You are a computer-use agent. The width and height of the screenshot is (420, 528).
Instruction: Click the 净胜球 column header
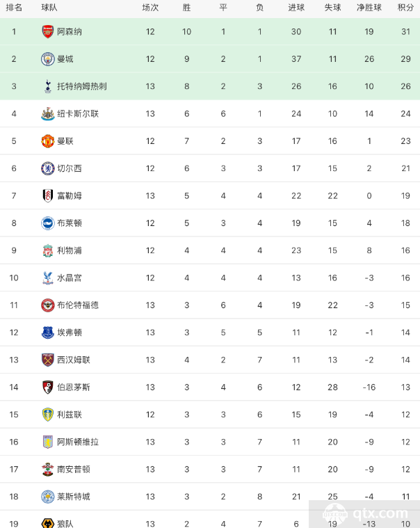(369, 8)
